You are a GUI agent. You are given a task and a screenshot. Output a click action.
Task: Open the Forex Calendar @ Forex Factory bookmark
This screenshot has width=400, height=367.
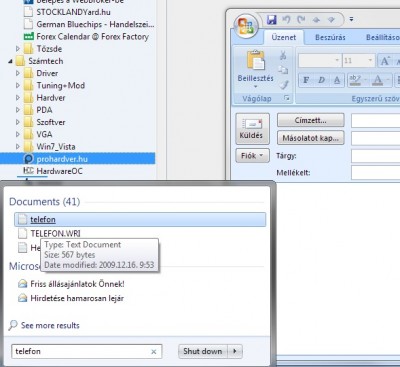[93, 37]
